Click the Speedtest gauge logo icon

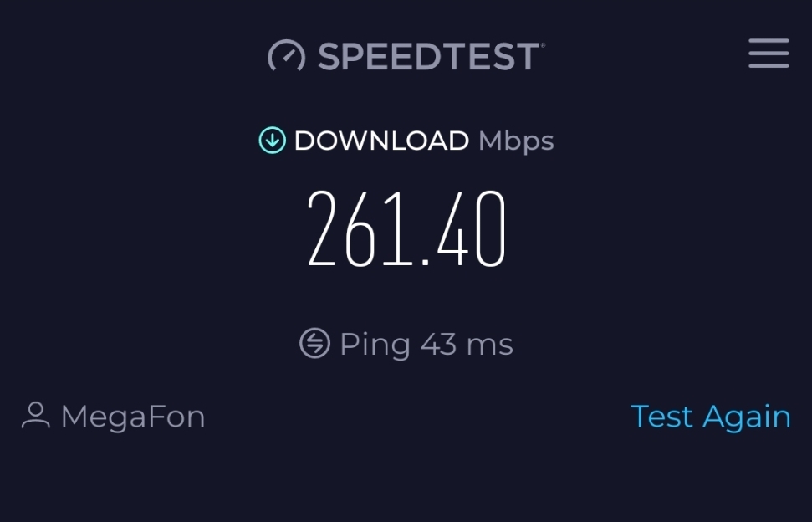coord(286,55)
